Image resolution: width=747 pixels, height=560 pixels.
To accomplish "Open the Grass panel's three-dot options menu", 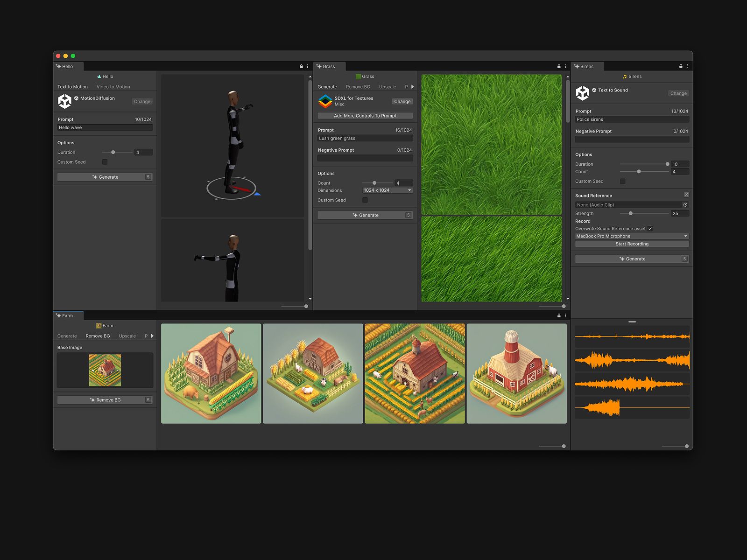I will click(x=565, y=66).
